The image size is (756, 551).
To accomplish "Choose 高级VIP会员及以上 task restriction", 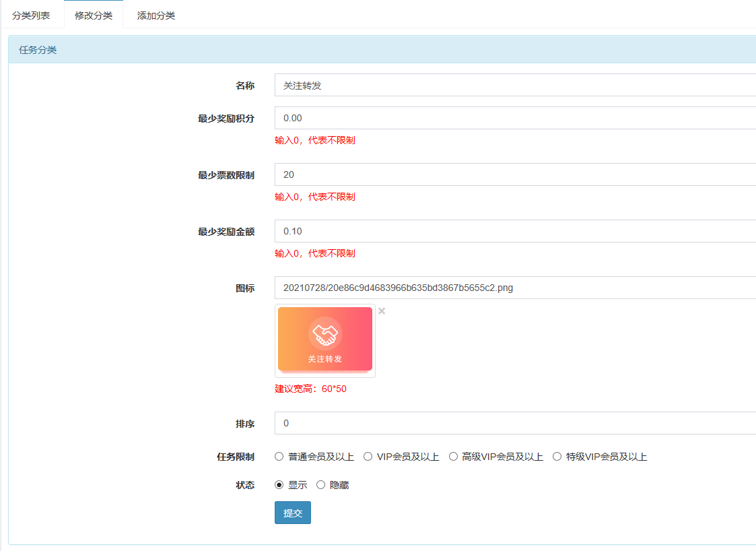I will pyautogui.click(x=453, y=457).
